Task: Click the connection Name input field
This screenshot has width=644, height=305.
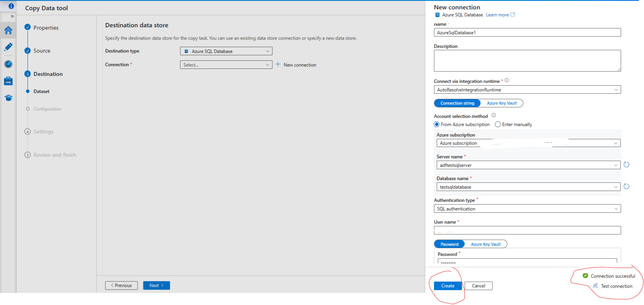Action: coord(527,33)
